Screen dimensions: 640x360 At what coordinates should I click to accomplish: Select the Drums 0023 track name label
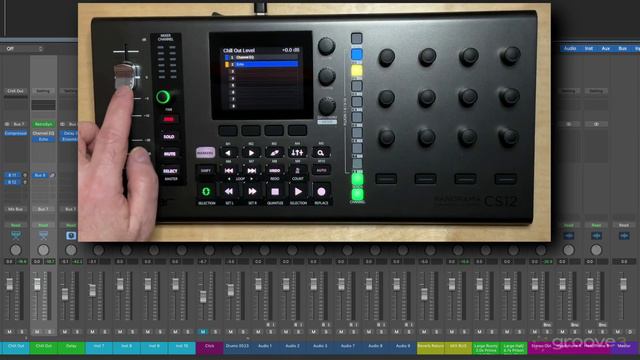(x=237, y=346)
